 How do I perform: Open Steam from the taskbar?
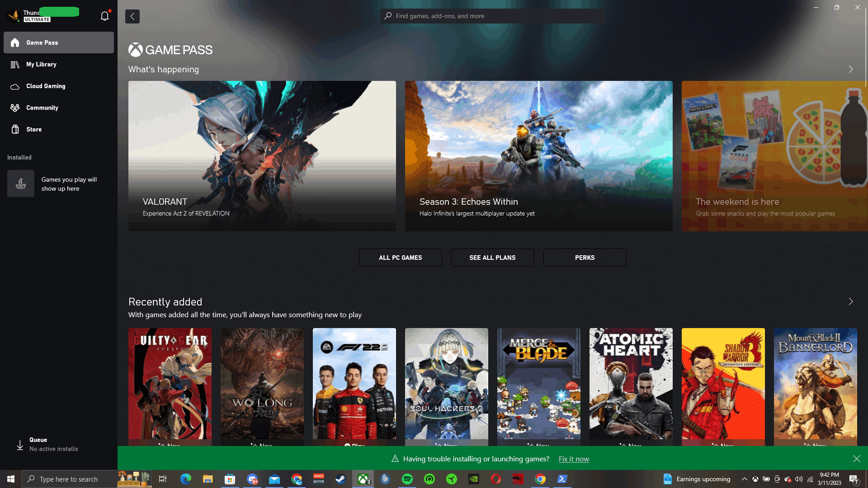click(341, 479)
